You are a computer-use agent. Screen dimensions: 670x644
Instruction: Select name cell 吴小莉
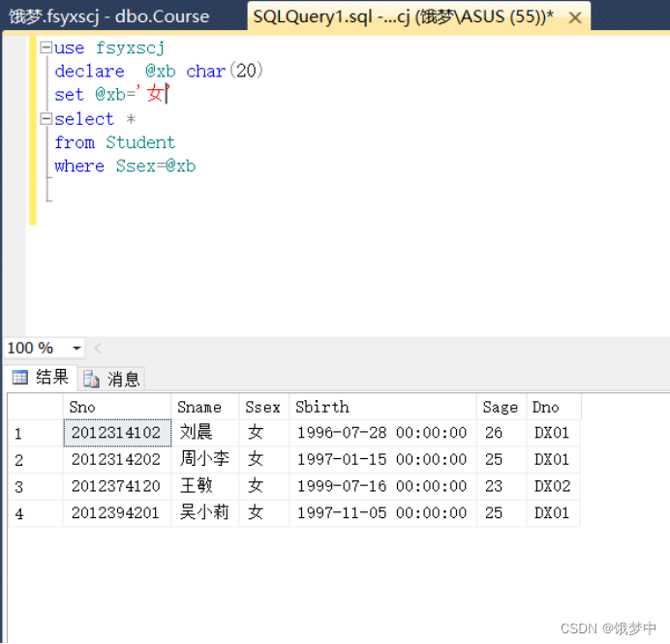click(x=205, y=513)
